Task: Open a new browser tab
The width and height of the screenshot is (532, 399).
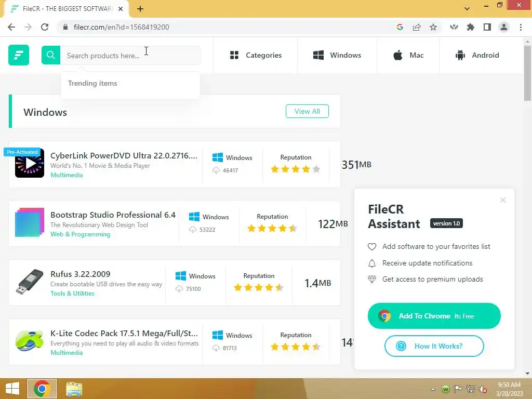Action: 140,9
